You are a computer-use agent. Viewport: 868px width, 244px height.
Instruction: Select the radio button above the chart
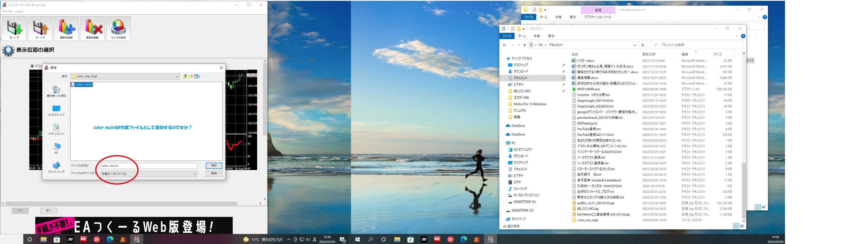[32, 66]
